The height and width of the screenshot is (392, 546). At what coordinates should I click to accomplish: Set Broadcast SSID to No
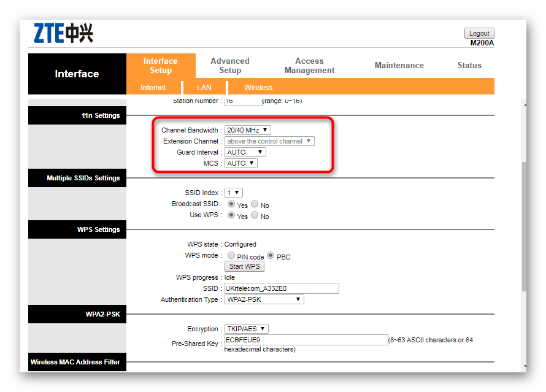tap(255, 204)
